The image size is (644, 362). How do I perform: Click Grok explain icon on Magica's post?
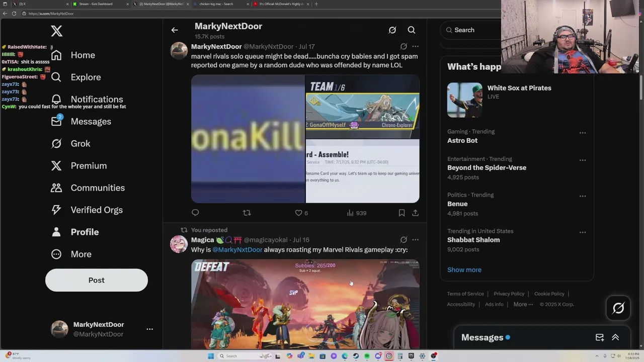(x=404, y=240)
